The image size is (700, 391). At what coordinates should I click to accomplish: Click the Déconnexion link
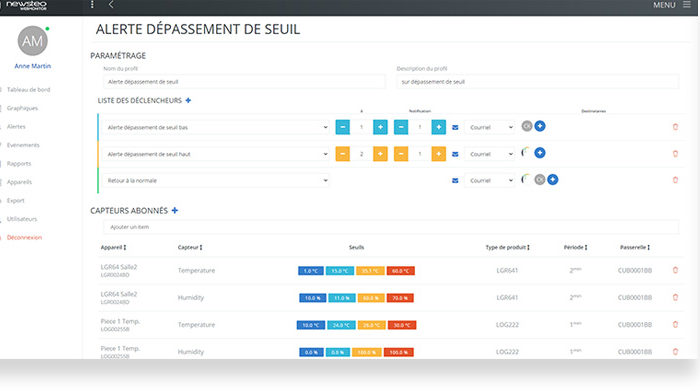pos(24,237)
